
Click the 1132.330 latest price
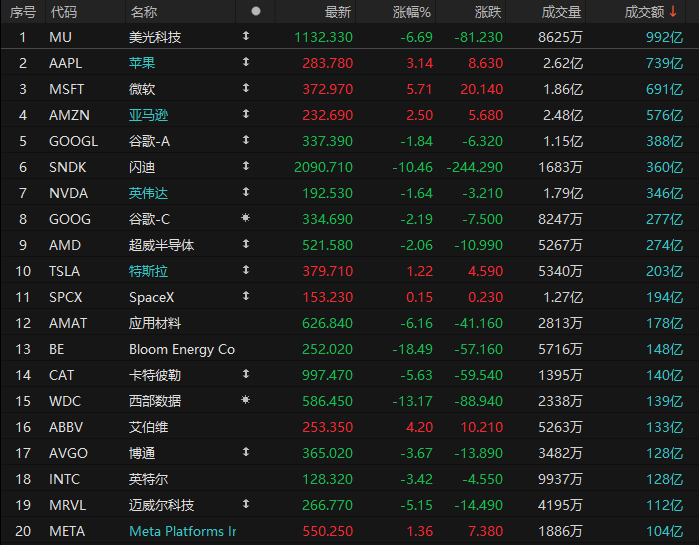[324, 37]
